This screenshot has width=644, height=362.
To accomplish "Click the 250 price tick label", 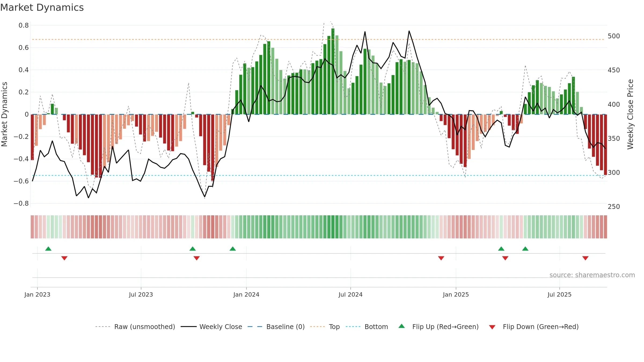I will coord(614,207).
